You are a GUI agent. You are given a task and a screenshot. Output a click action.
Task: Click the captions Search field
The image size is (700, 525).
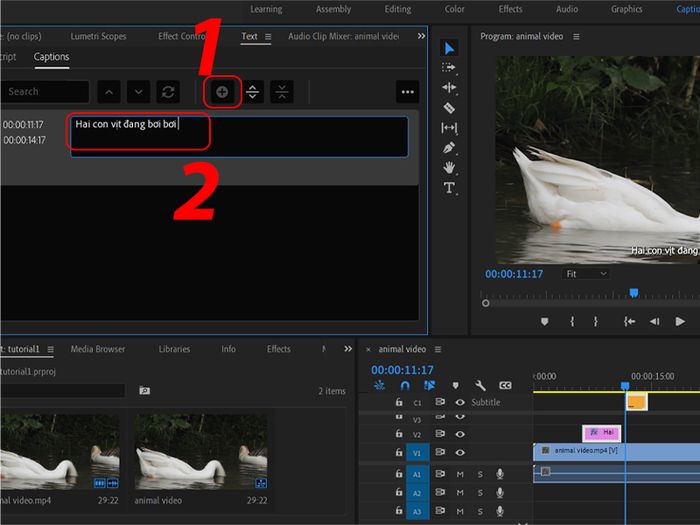coord(45,92)
